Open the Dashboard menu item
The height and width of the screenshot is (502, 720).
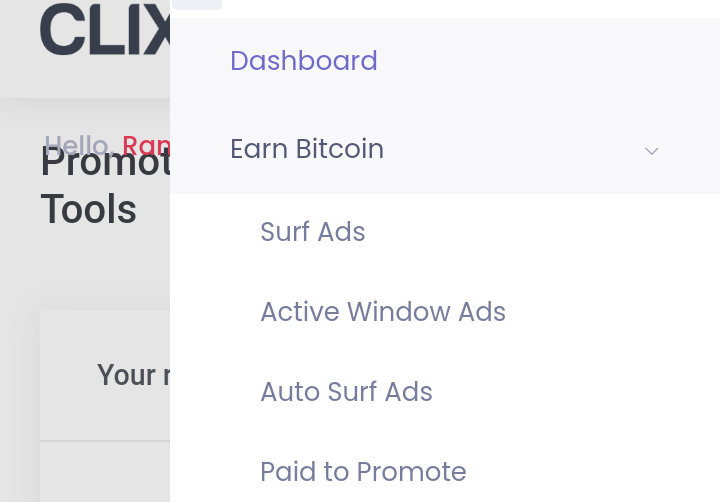pos(304,61)
